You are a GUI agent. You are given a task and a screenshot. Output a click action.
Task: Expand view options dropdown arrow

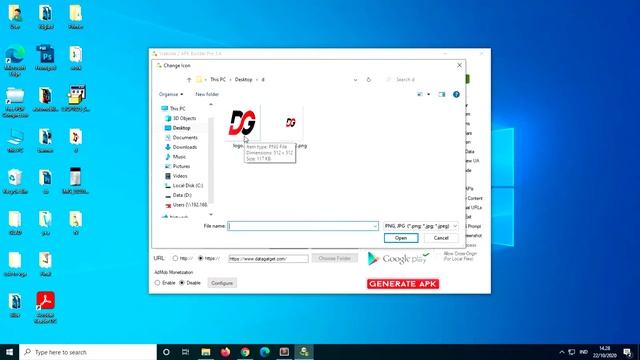point(429,94)
